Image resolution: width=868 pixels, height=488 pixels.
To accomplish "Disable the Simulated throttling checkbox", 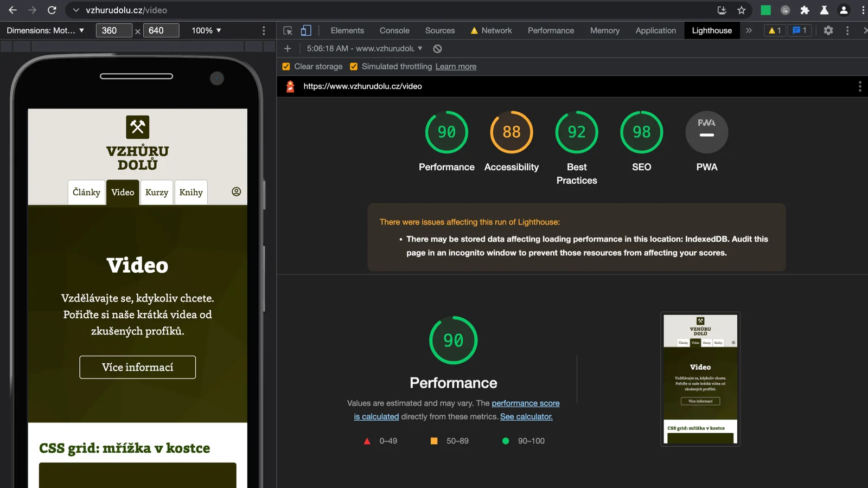I will pyautogui.click(x=354, y=67).
